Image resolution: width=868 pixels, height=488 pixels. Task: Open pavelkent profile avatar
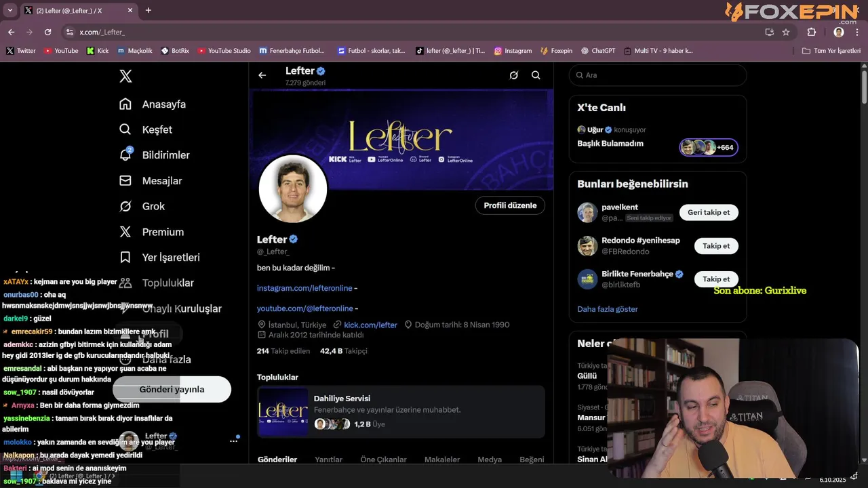coord(587,212)
